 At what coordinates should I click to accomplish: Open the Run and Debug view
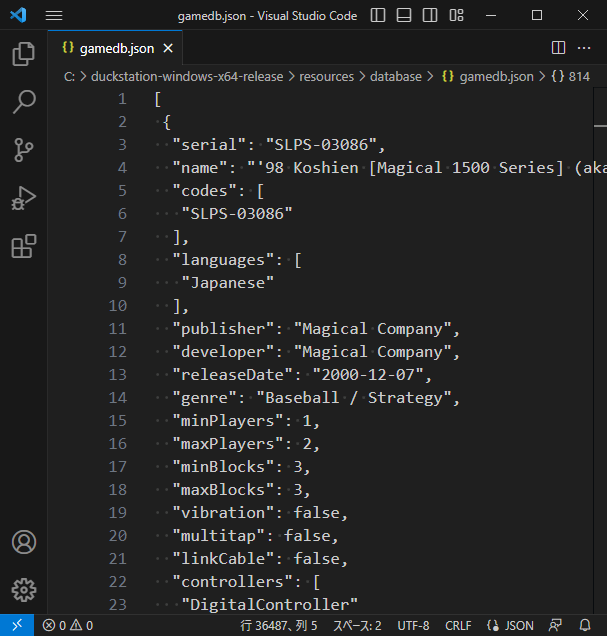(24, 198)
